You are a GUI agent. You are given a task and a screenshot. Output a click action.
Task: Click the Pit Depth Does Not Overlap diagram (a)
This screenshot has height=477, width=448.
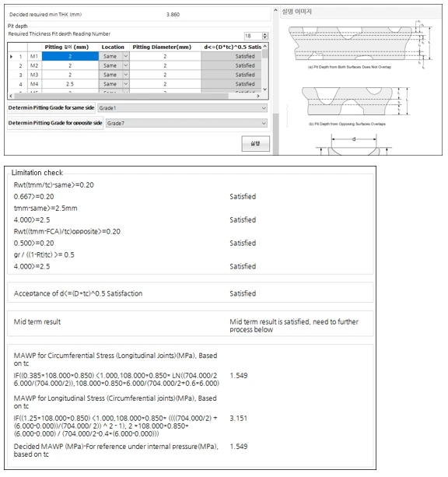point(359,43)
